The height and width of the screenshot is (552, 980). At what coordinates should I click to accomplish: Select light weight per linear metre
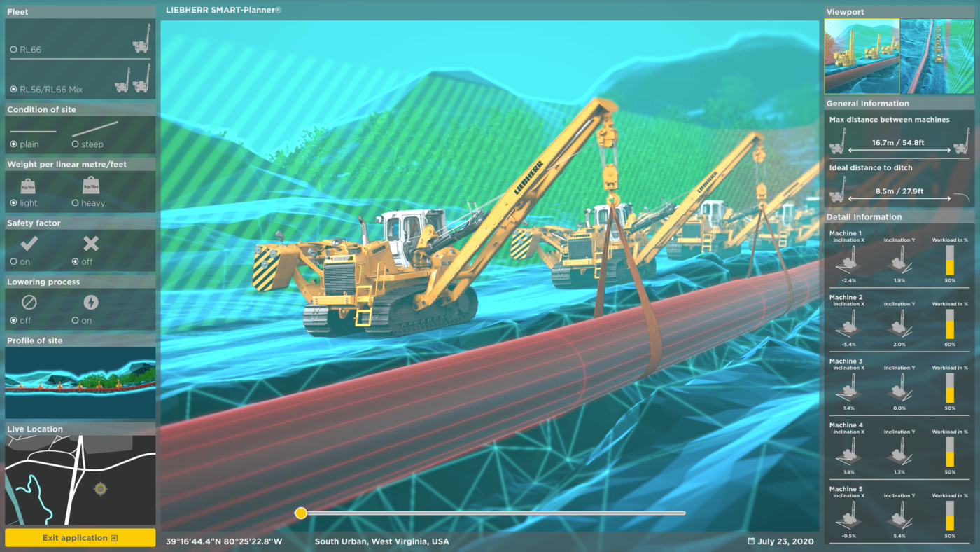13,203
